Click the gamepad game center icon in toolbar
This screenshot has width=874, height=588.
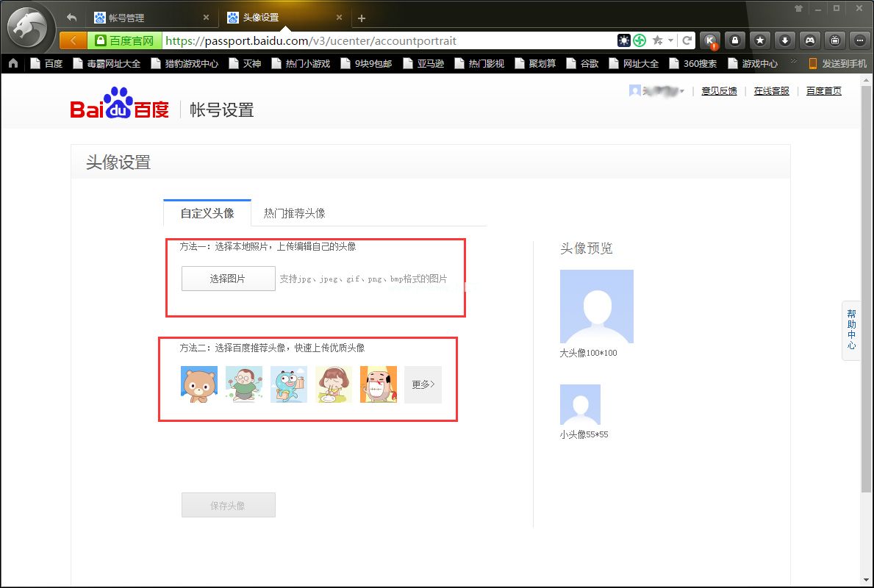click(x=809, y=40)
